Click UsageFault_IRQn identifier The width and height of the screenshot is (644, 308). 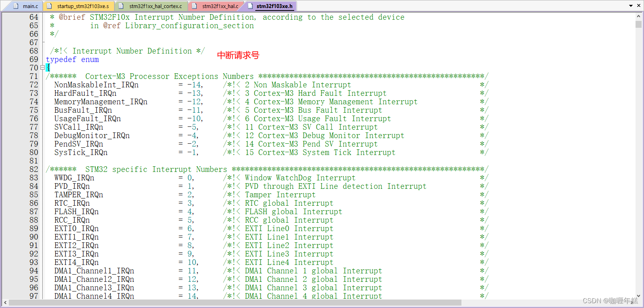point(87,119)
